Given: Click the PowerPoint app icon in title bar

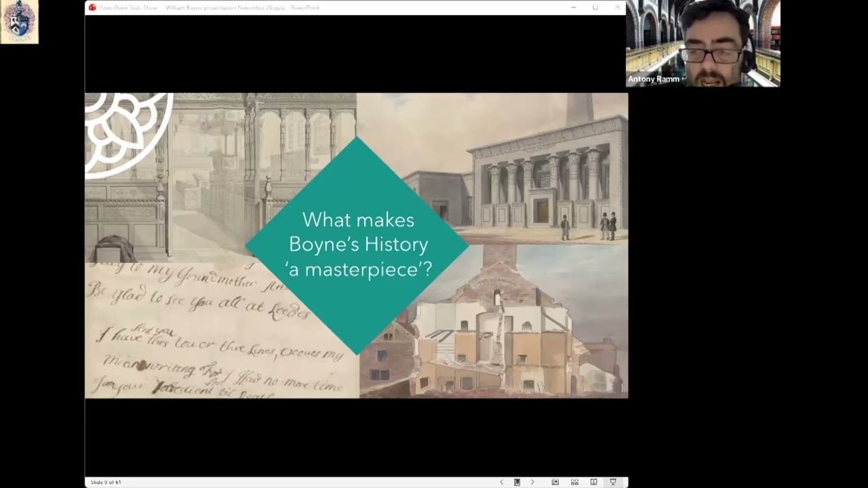Looking at the screenshot, I should tap(92, 7).
